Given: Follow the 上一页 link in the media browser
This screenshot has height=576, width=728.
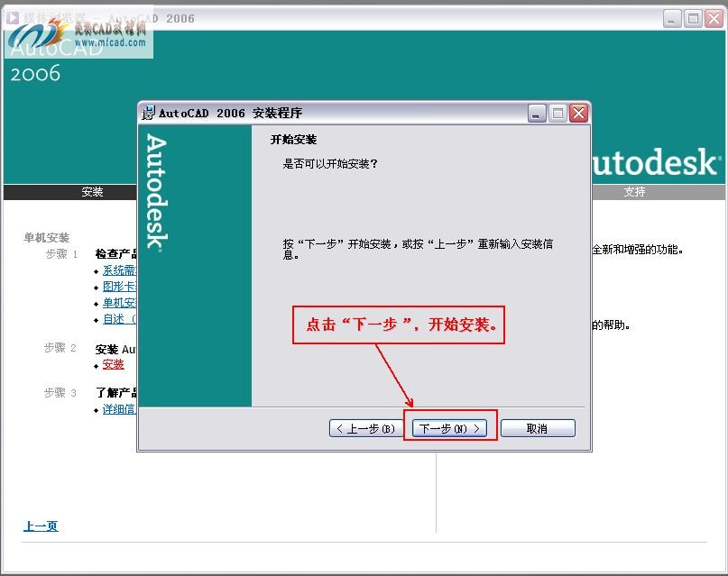Looking at the screenshot, I should pos(41,526).
